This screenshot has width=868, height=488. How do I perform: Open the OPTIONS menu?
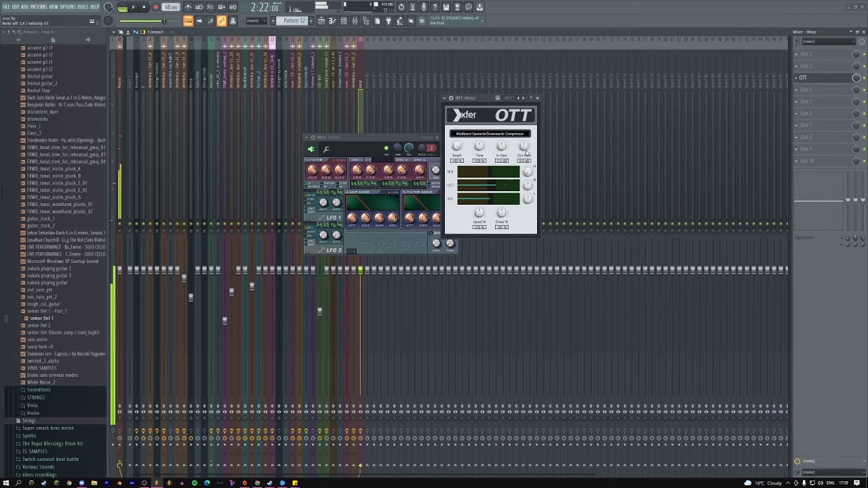point(68,7)
